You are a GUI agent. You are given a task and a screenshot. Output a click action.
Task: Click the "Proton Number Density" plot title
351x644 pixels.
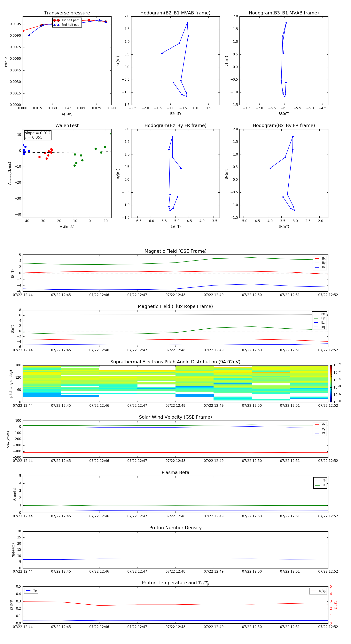click(x=175, y=528)
